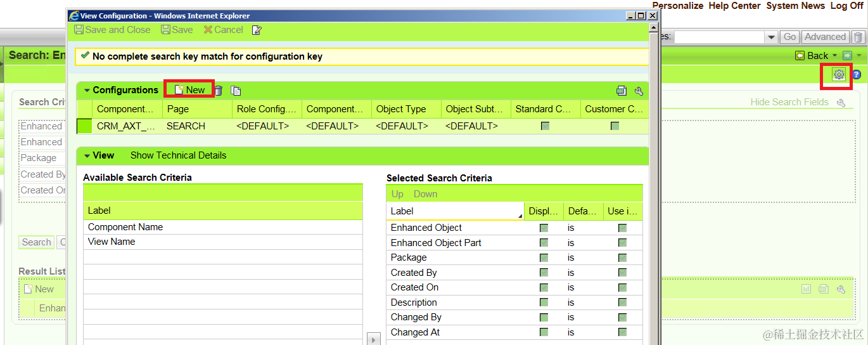Select View Name in Available Search Criteria
Viewport: 868px width, 345px height.
tap(223, 242)
